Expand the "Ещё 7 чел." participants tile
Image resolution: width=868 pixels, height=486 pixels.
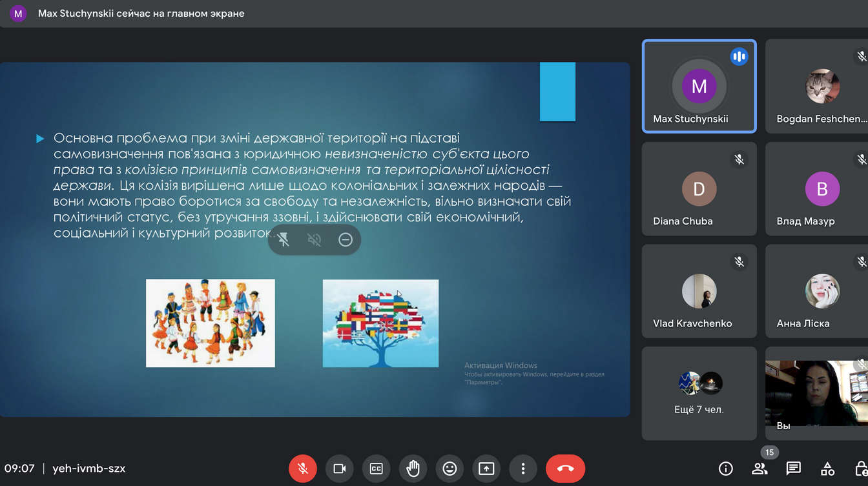pyautogui.click(x=699, y=393)
